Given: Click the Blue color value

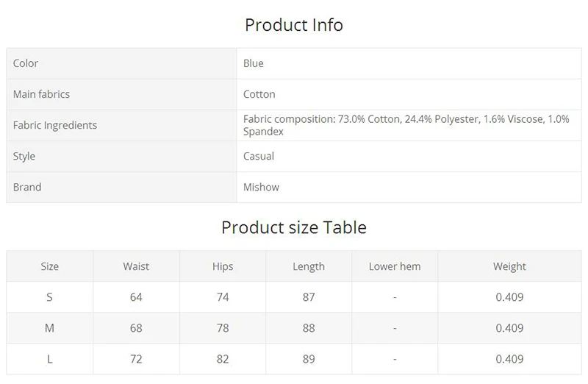Looking at the screenshot, I should click(254, 63).
